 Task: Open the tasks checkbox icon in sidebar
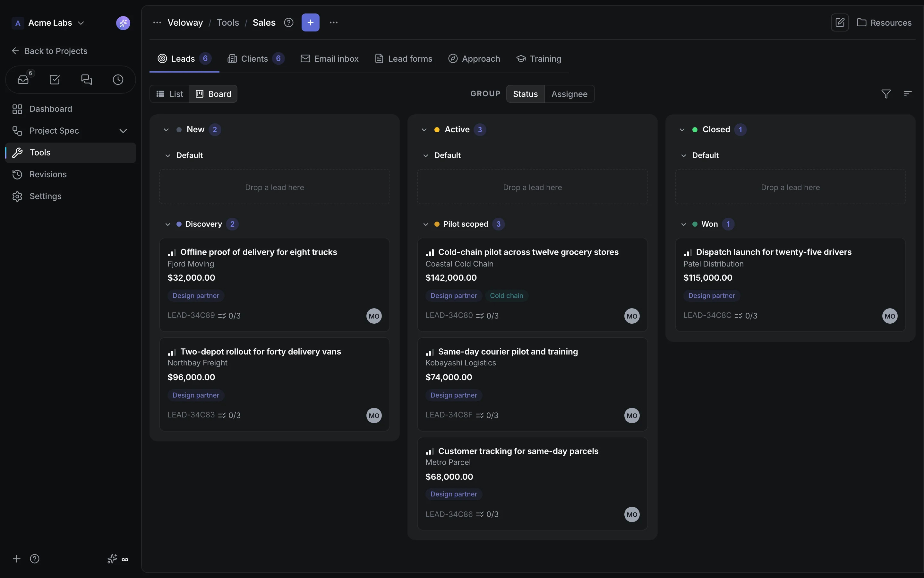pos(55,80)
